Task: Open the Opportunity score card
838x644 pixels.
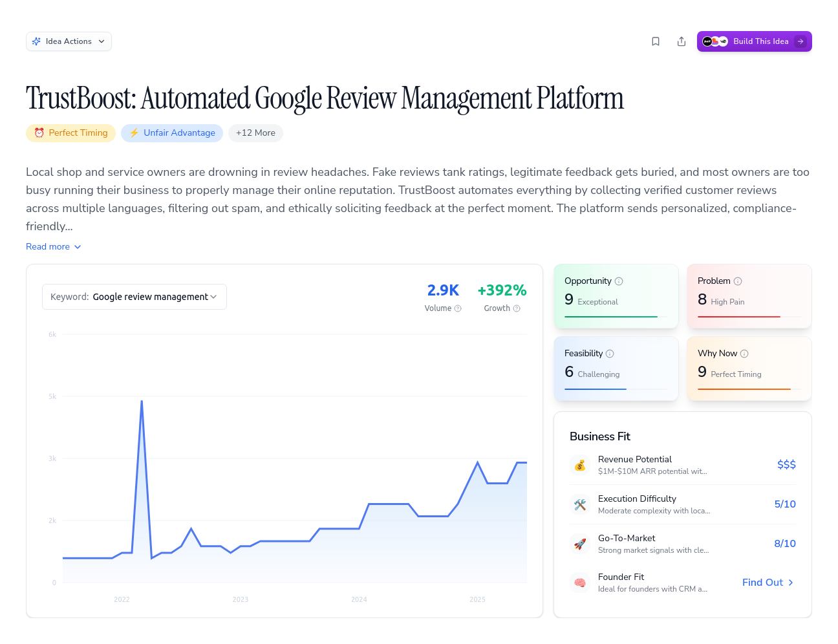Action: 616,296
